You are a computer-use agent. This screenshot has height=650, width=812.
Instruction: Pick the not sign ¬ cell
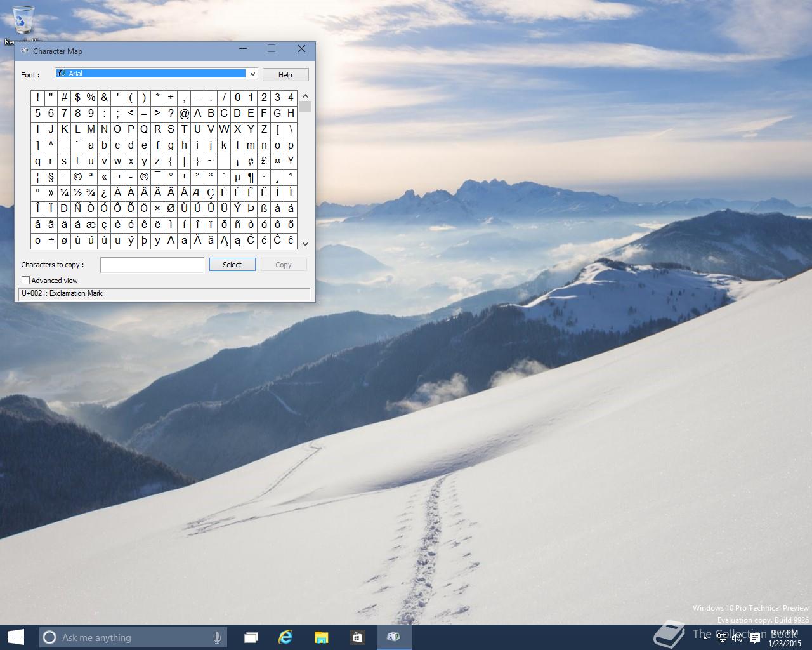pos(117,176)
